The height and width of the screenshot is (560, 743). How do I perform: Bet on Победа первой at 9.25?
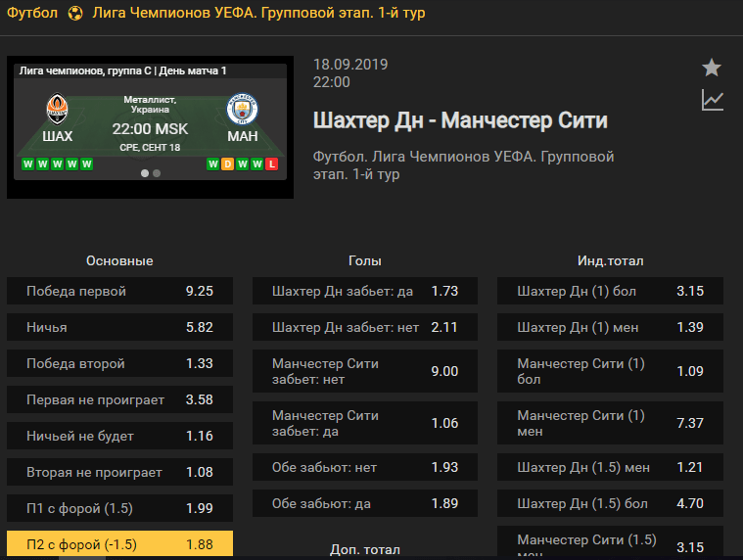click(x=119, y=291)
